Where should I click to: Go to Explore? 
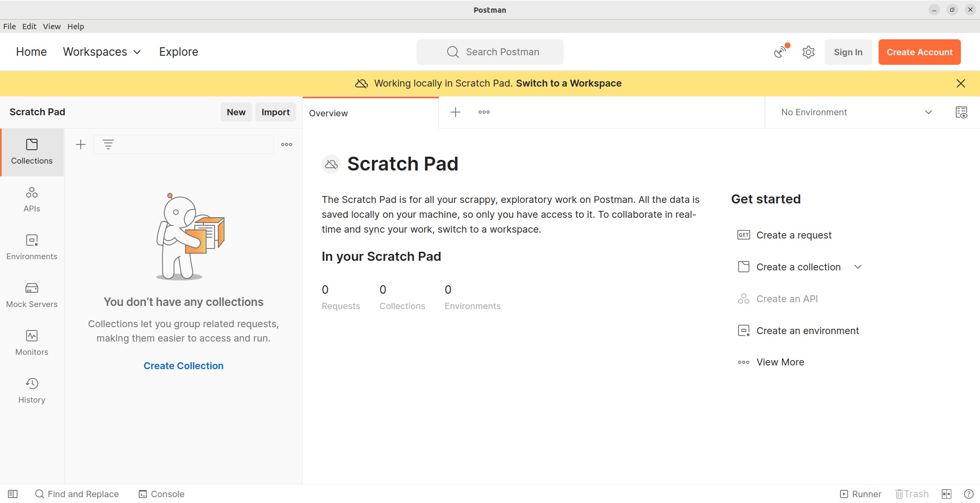178,52
